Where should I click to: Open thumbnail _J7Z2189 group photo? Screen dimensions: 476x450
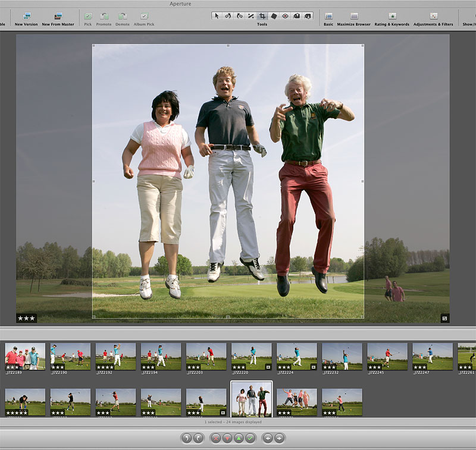pyautogui.click(x=25, y=356)
